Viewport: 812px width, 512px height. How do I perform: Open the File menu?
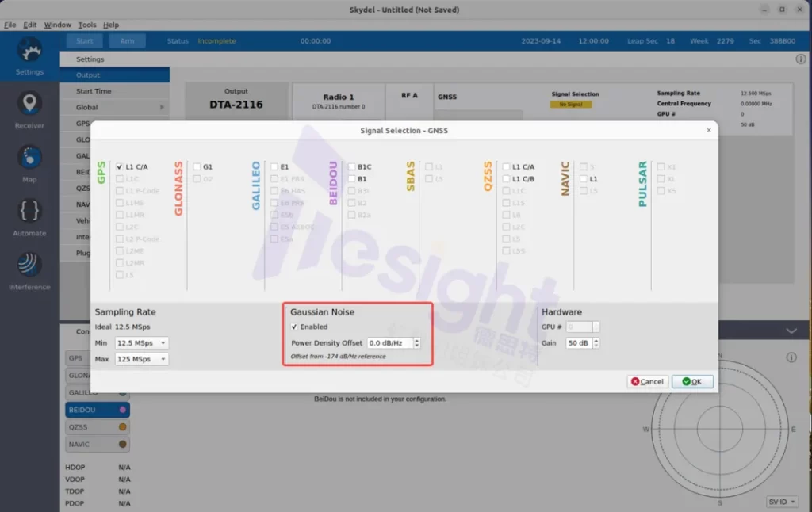(10, 25)
